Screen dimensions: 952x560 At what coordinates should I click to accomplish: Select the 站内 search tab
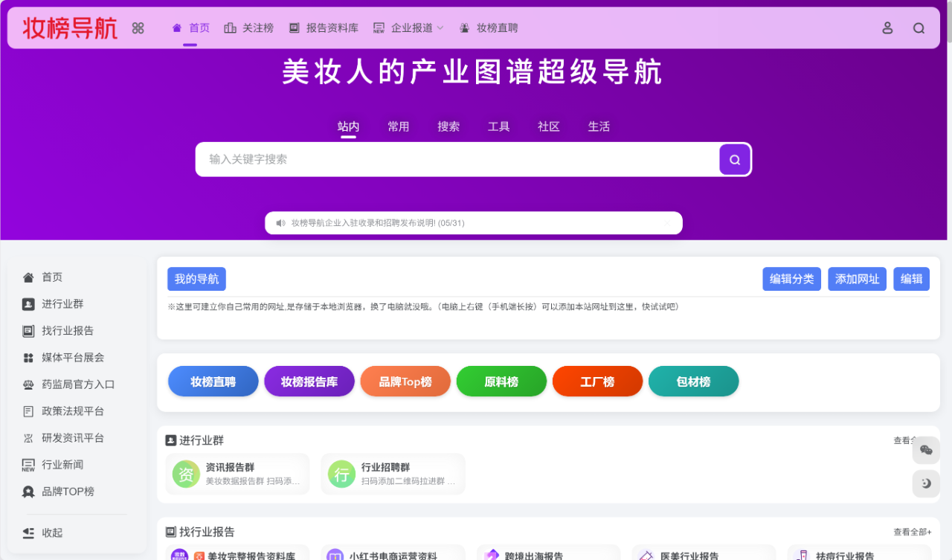(348, 126)
